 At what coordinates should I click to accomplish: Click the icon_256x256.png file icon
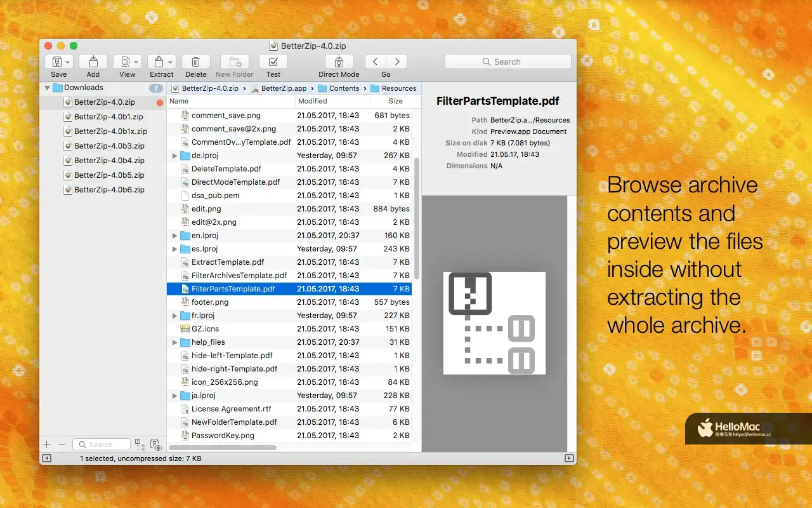point(185,382)
